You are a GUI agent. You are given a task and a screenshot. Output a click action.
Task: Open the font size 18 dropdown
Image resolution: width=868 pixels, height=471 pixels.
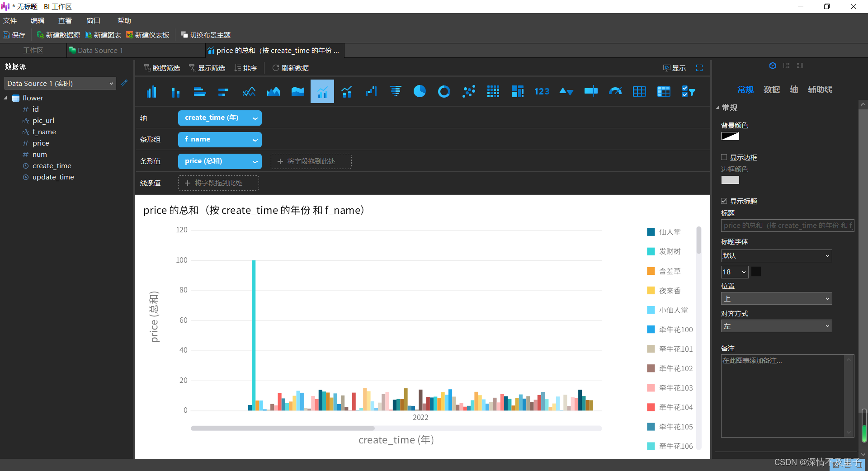[734, 272]
